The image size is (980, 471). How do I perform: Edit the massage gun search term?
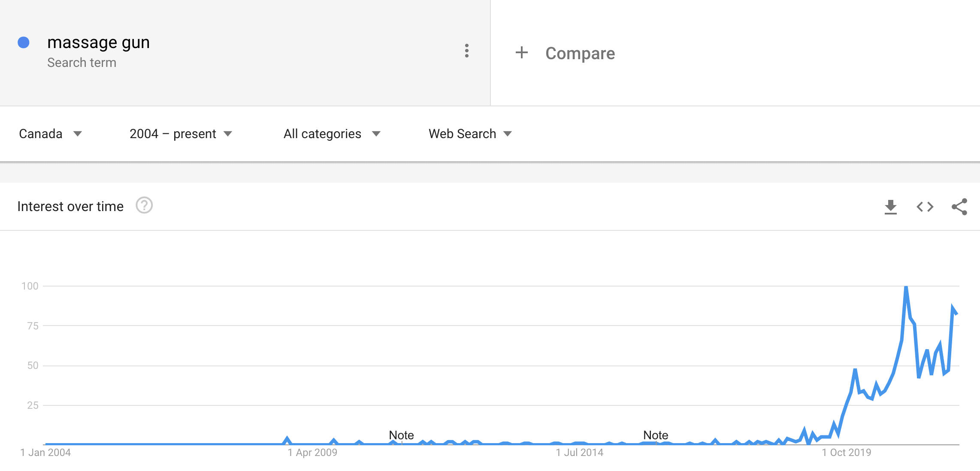(x=98, y=42)
